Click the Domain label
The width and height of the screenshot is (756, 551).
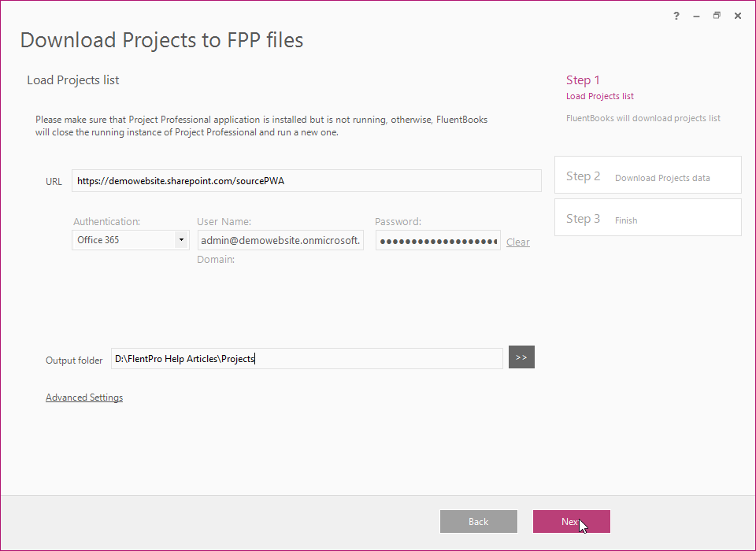(x=216, y=259)
